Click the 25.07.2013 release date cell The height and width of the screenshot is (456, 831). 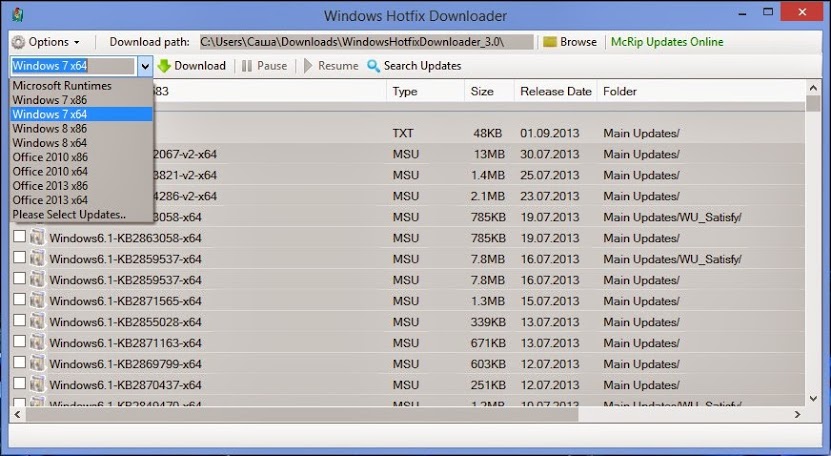[549, 175]
